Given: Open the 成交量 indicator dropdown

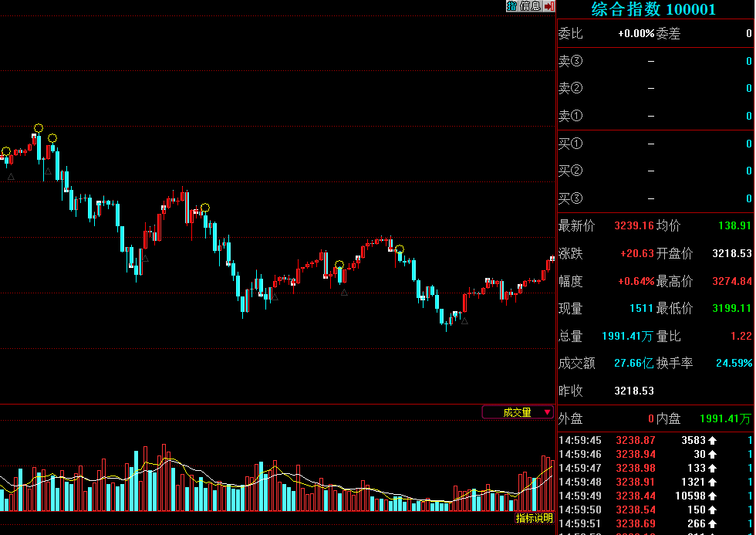Looking at the screenshot, I should click(518, 412).
